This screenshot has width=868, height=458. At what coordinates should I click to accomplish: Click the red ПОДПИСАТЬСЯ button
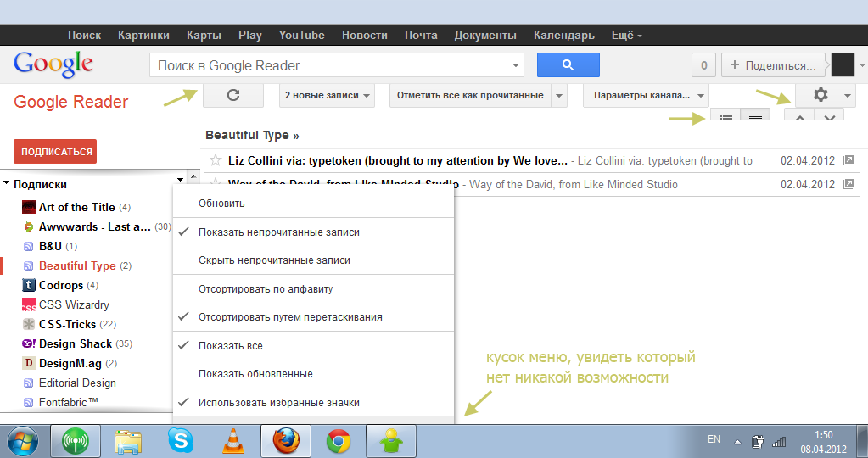tap(55, 152)
